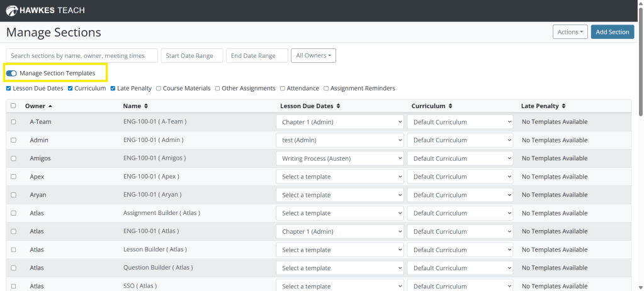Uncheck the Curriculum filter checkbox
Viewport: 644px width, 291px height.
71,88
